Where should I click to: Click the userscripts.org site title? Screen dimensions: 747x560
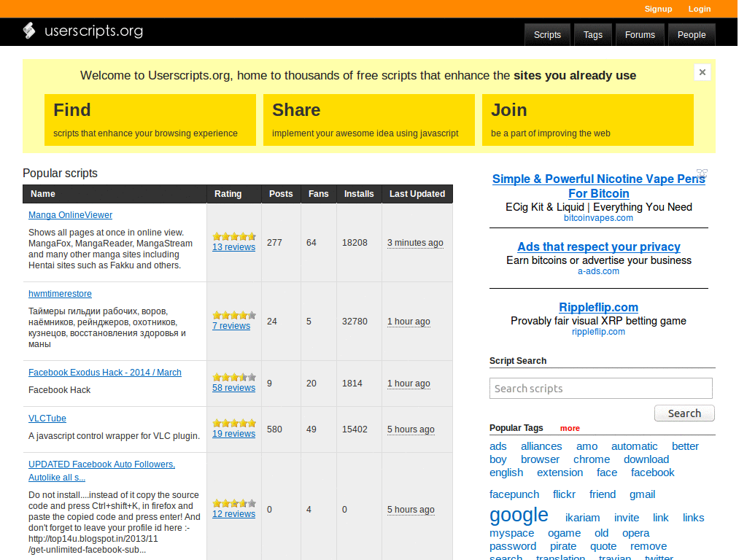click(x=94, y=31)
